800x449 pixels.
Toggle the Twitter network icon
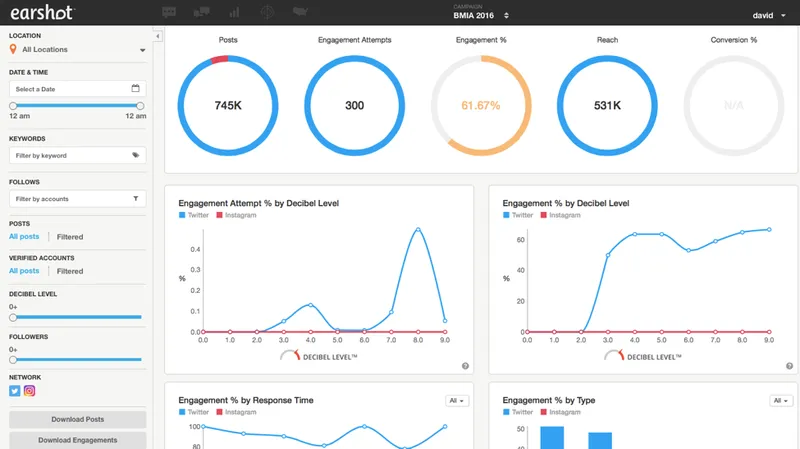coord(14,391)
